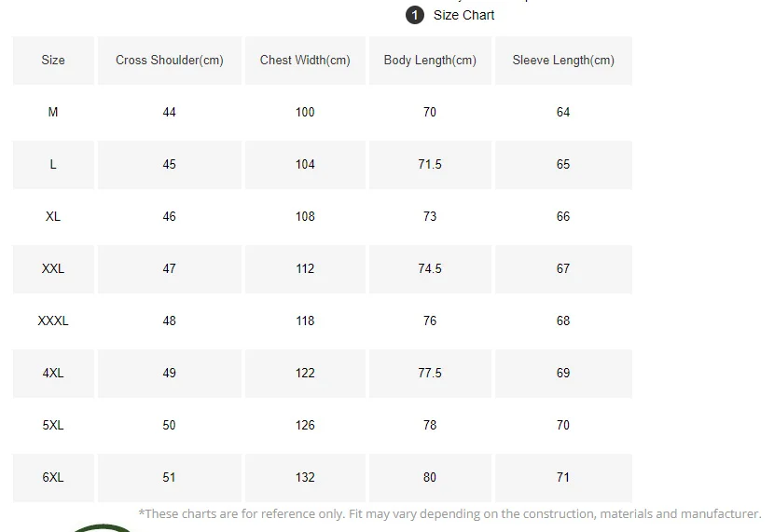Click chest width value 118
The image size is (774, 532).
point(305,321)
